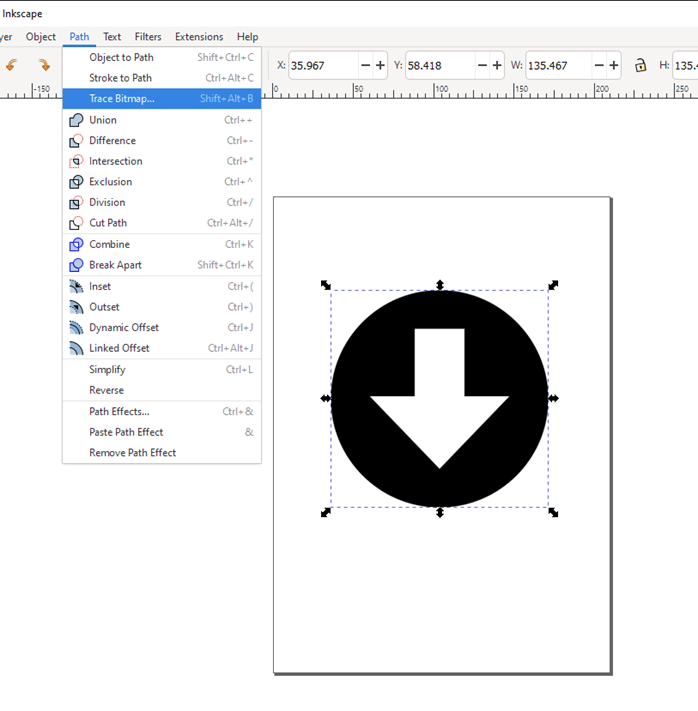Click the X coordinate input field

tap(322, 65)
